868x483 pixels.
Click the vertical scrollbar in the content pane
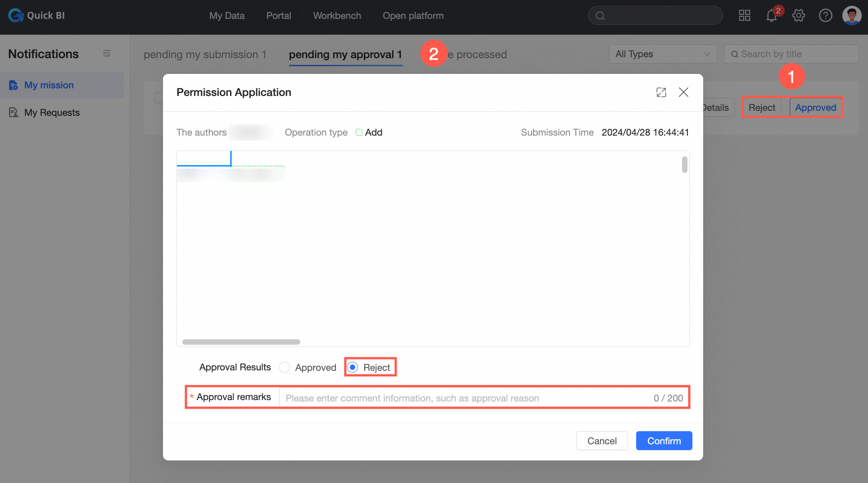click(x=685, y=164)
